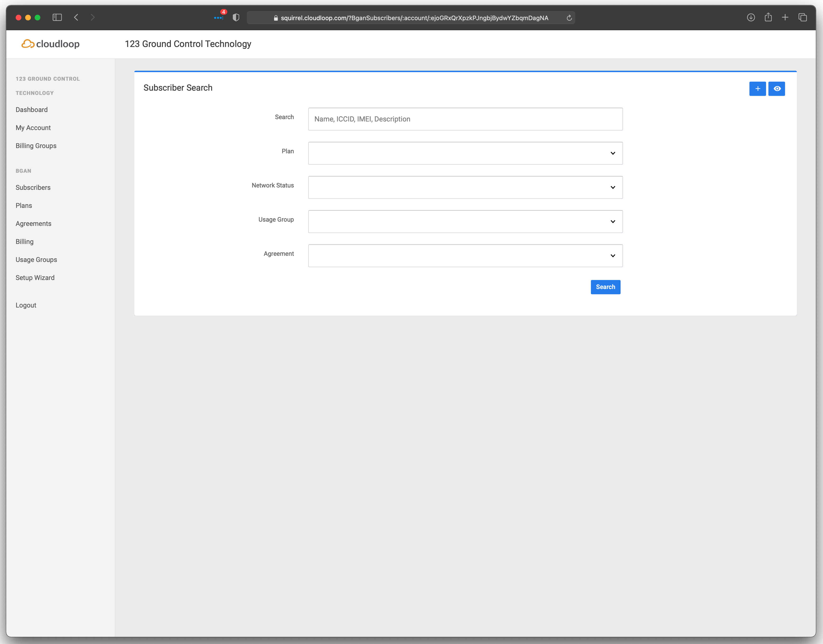
Task: Open the Network Status dropdown
Action: pyautogui.click(x=465, y=187)
